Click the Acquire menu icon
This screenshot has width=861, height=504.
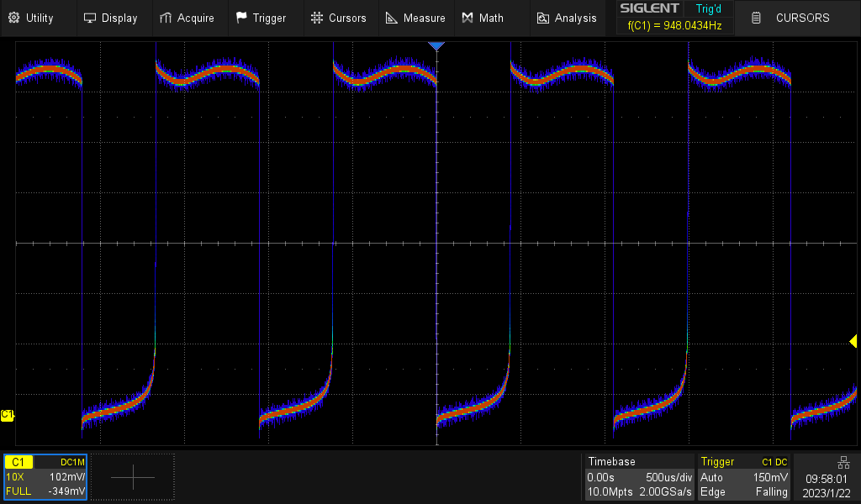click(166, 18)
